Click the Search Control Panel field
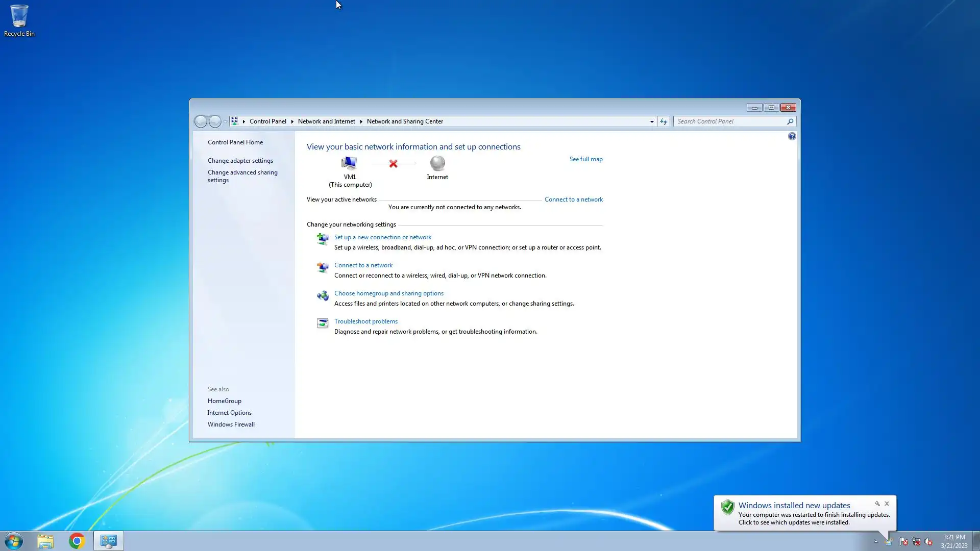Screen dimensions: 980x551 730,121
